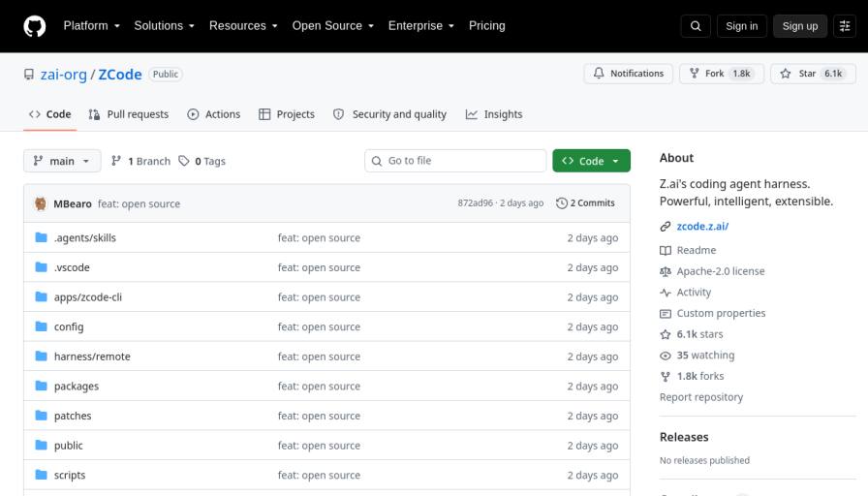Click the tag icon next to 0 Tags
868x496 pixels.
[x=184, y=161]
